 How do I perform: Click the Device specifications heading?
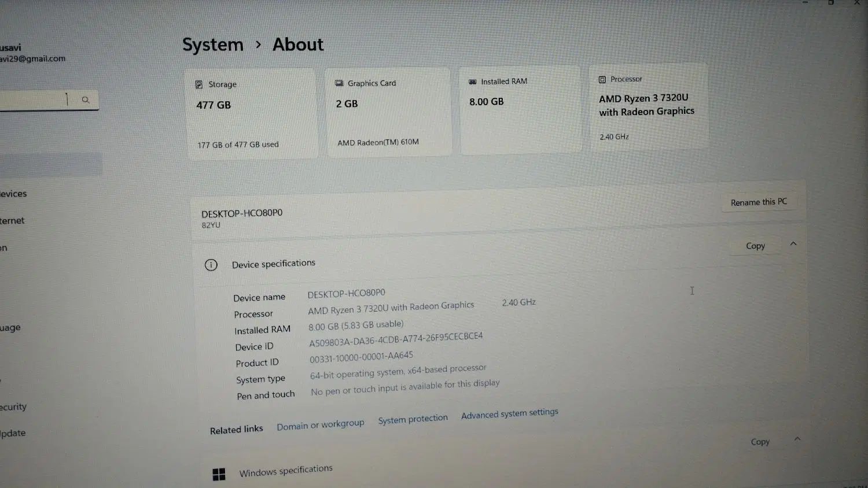274,264
